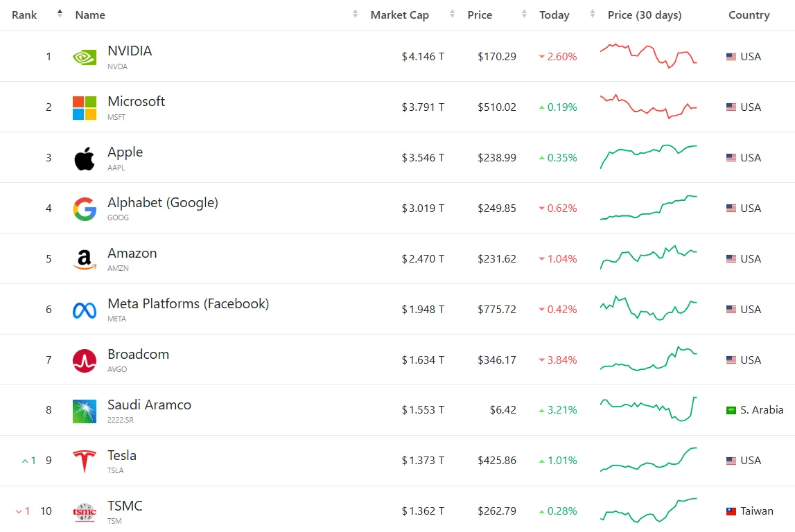Image resolution: width=795 pixels, height=532 pixels.
Task: Click the USA flag in Microsoft row
Action: click(x=731, y=107)
